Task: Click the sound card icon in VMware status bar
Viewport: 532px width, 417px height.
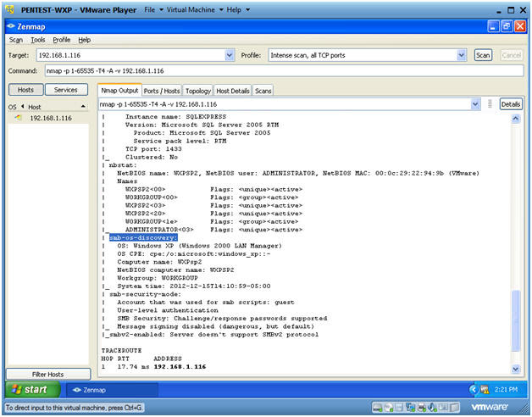Action: coord(432,407)
